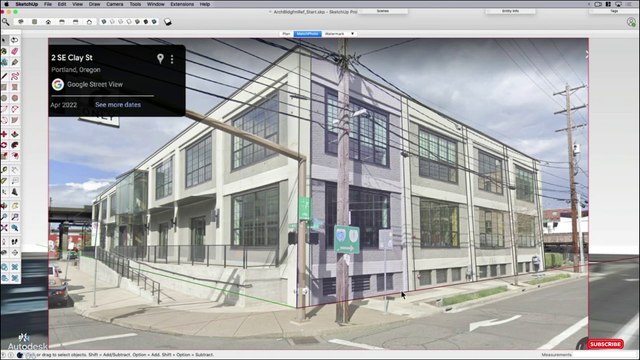640x360 pixels.
Task: Activate the Push/Pull tool
Action: click(15, 134)
